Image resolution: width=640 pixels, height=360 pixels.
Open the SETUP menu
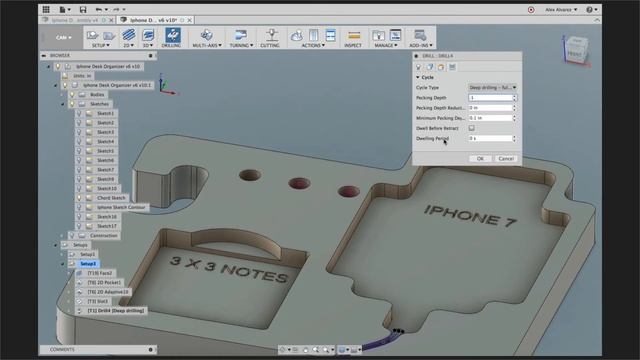point(100,45)
